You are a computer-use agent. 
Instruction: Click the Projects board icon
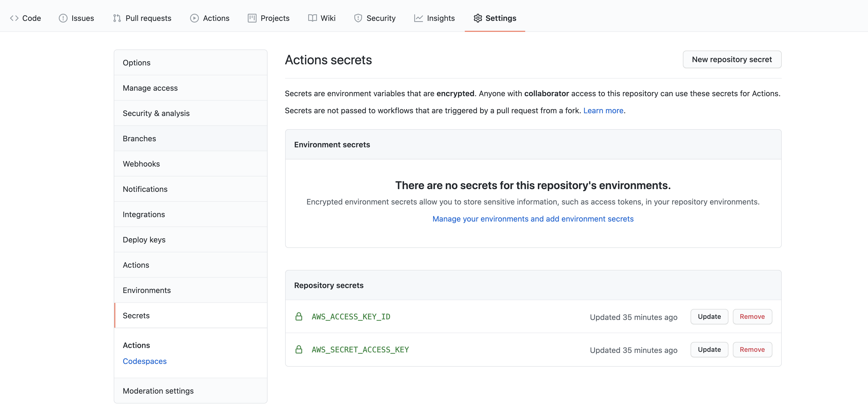pos(252,18)
